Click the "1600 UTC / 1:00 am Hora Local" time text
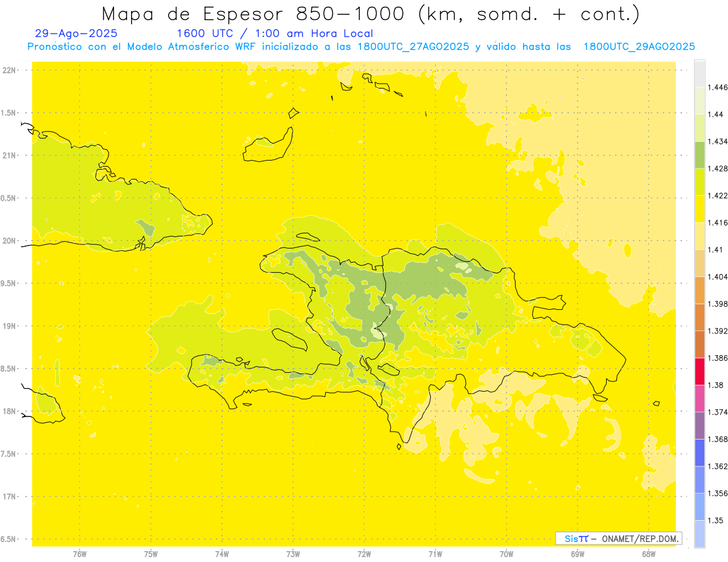 (275, 34)
